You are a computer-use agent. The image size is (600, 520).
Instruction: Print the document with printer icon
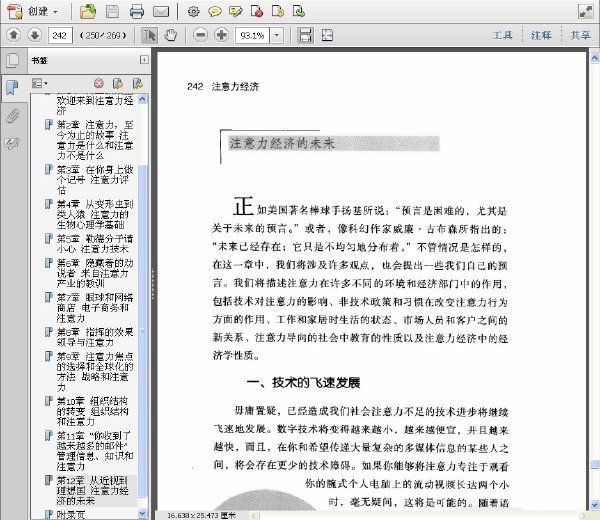pyautogui.click(x=137, y=11)
